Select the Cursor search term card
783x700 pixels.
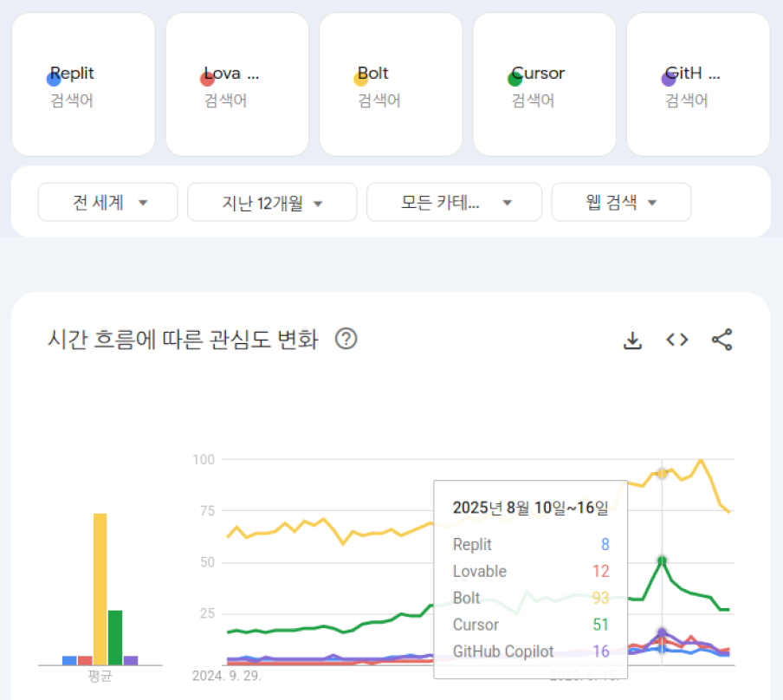click(x=545, y=84)
